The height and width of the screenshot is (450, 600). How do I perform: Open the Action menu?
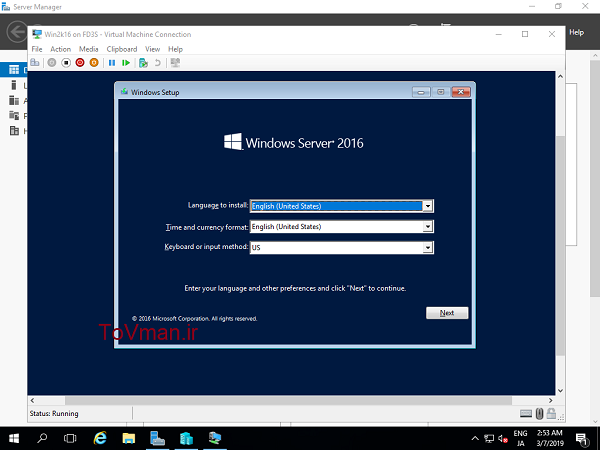pos(60,49)
